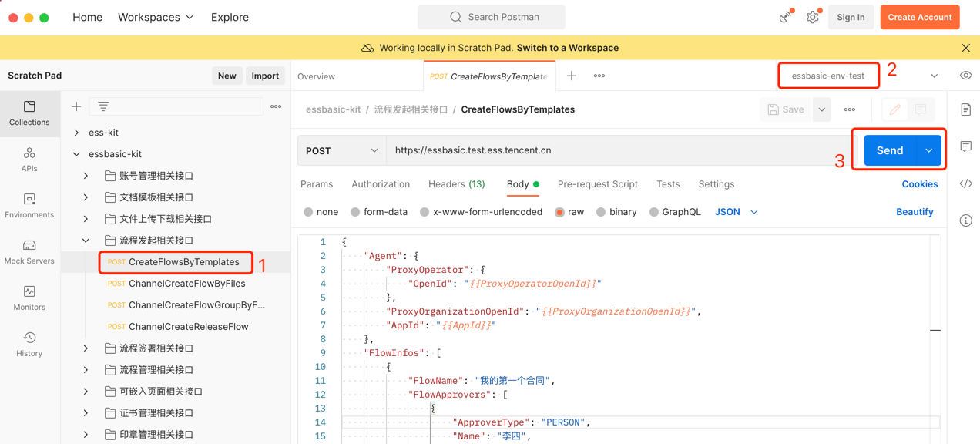The width and height of the screenshot is (980, 444).
Task: Select the GraphQL body type radio
Action: coord(654,212)
